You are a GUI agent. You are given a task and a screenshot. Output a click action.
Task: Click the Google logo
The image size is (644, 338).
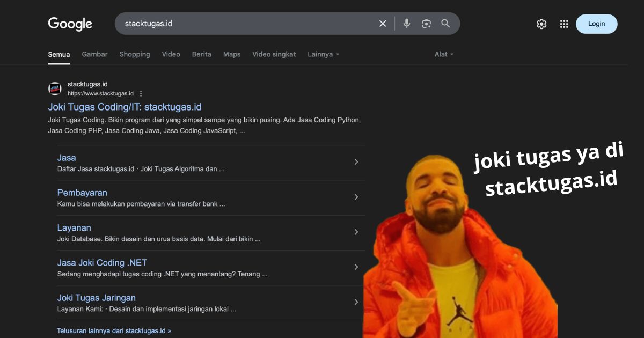coord(70,24)
